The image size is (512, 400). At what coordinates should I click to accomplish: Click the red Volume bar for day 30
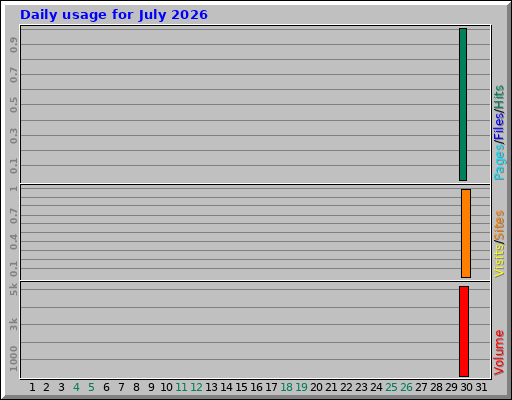pyautogui.click(x=464, y=331)
